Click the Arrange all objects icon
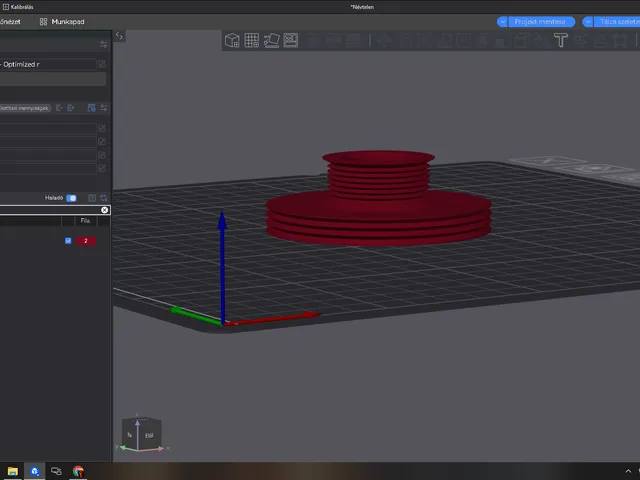Screen dimensions: 640x480 (x=291, y=40)
